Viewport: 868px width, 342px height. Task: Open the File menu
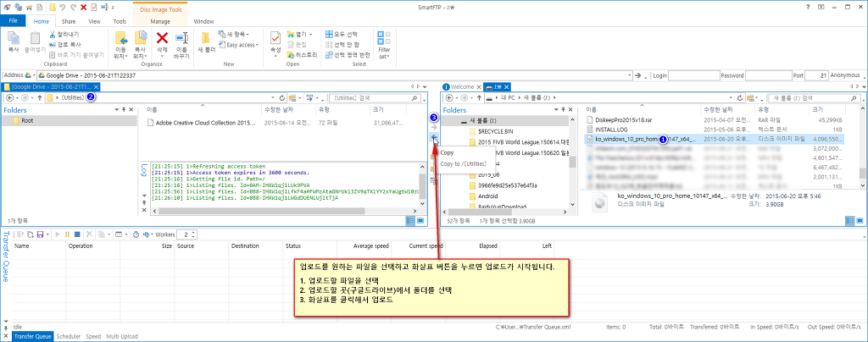click(x=14, y=21)
